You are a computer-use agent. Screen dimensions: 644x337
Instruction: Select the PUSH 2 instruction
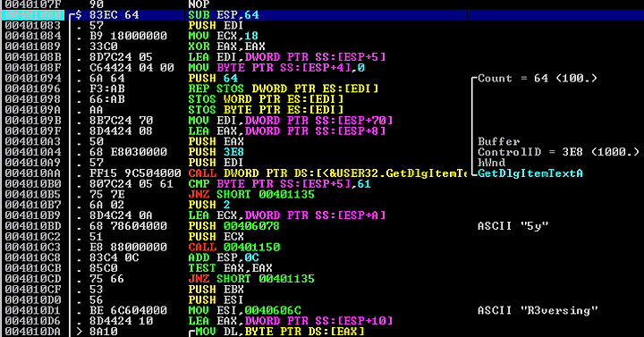tap(209, 205)
